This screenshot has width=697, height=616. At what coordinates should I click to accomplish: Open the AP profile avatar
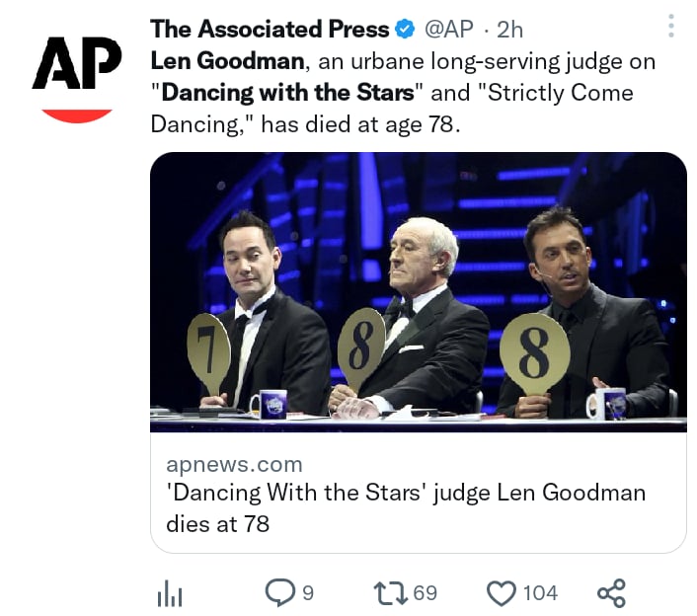pos(77,75)
